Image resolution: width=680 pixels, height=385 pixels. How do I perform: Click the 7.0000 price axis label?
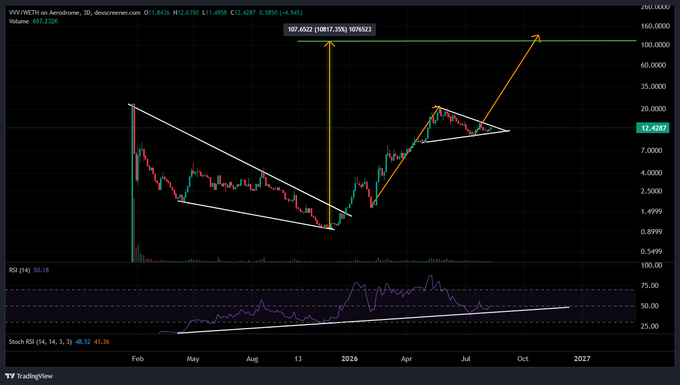pyautogui.click(x=651, y=150)
